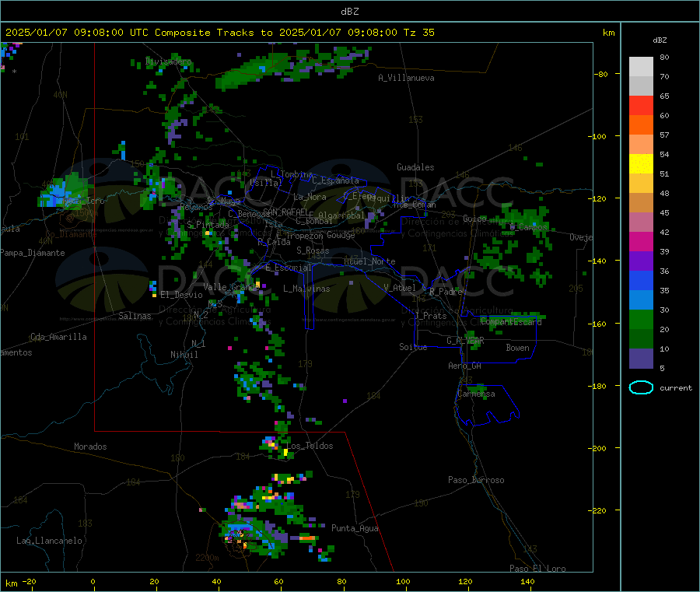Click the 'Tz 35' threshold label
700x592 pixels.
pyautogui.click(x=418, y=33)
